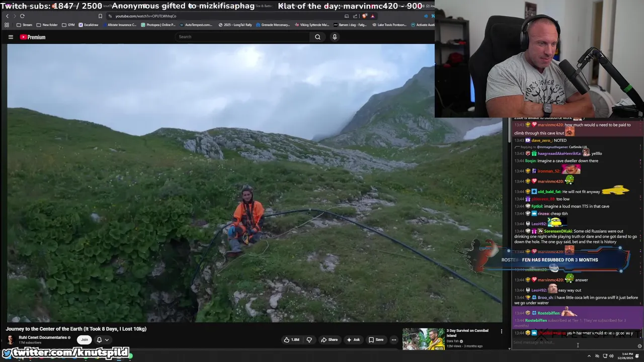This screenshot has width=644, height=362.
Task: Reload the YouTube page
Action: click(x=22, y=16)
